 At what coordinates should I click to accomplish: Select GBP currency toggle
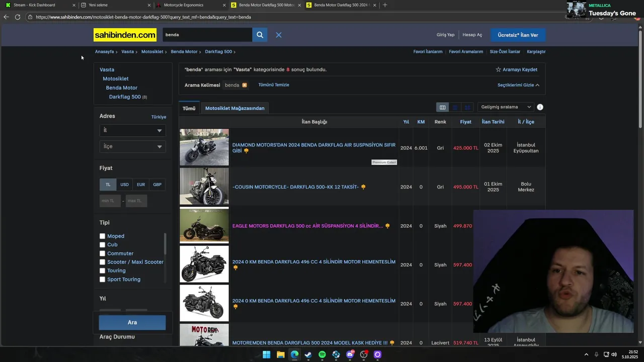coord(157,185)
